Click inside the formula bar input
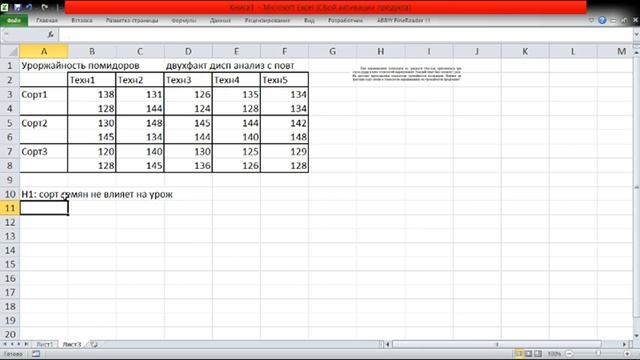Screen dimensions: 640x360 click(345, 35)
